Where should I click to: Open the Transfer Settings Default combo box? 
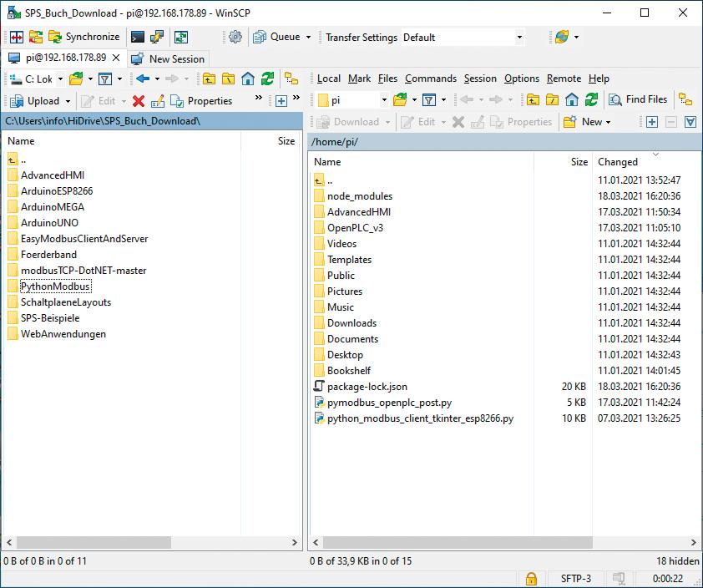463,38
